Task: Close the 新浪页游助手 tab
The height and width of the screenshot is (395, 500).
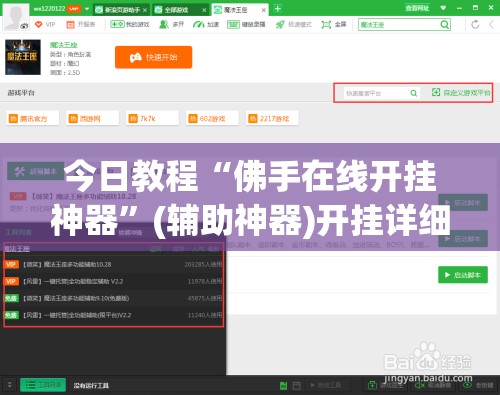Action: 145,10
